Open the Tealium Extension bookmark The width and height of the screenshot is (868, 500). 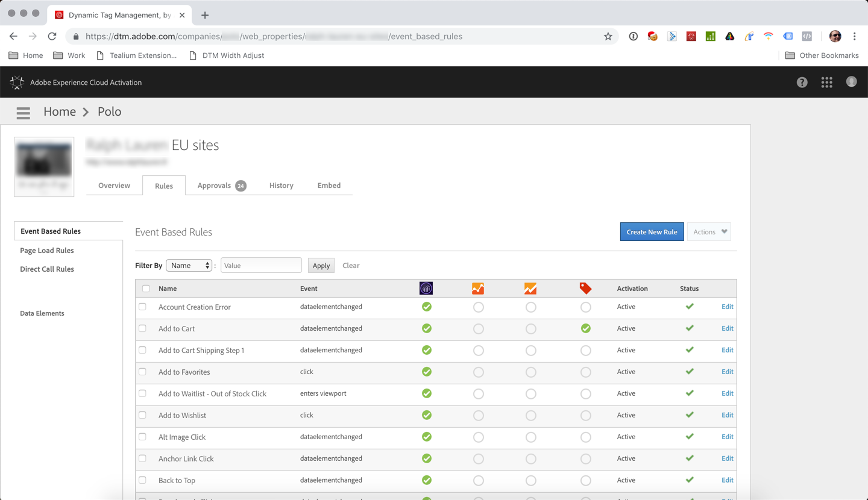137,55
